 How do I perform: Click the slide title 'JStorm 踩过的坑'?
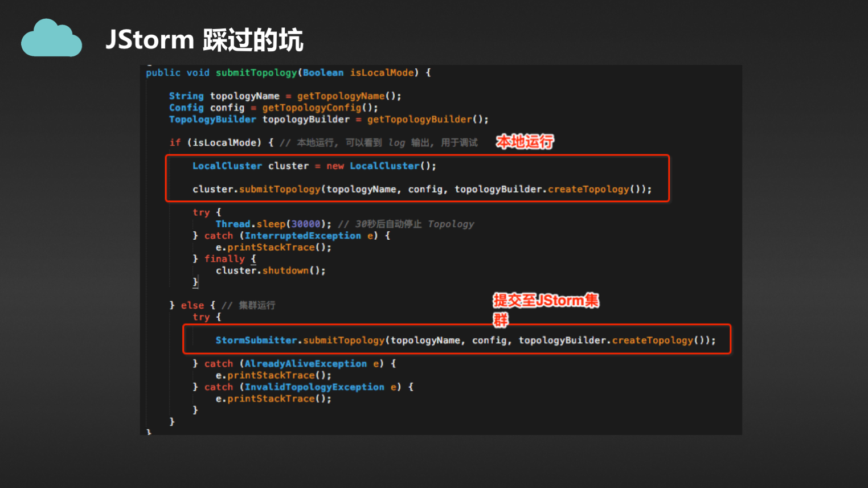[x=204, y=40]
